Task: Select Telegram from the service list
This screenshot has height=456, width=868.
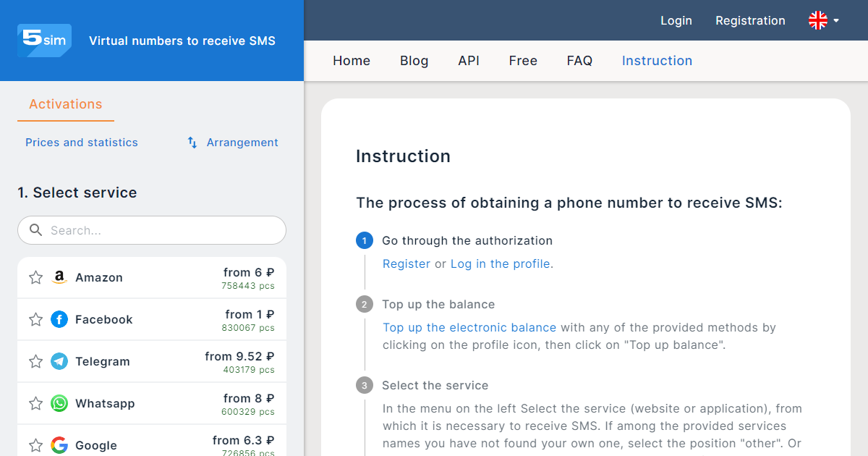Action: click(152, 361)
